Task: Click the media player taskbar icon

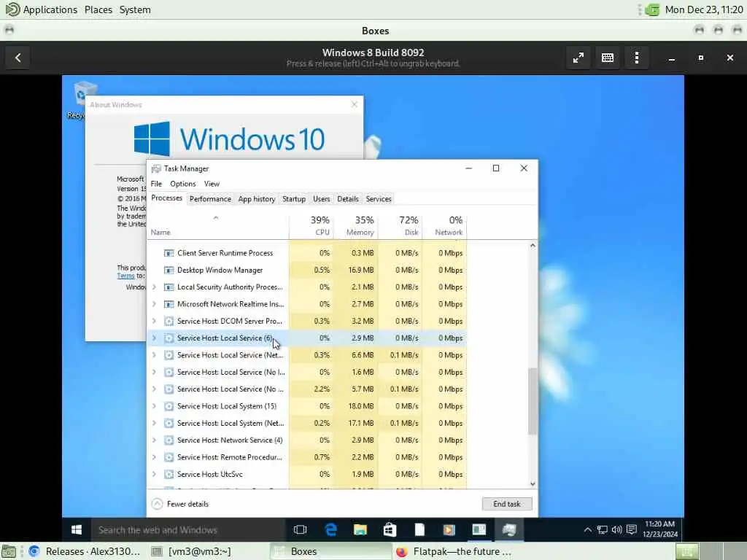Action: click(449, 529)
